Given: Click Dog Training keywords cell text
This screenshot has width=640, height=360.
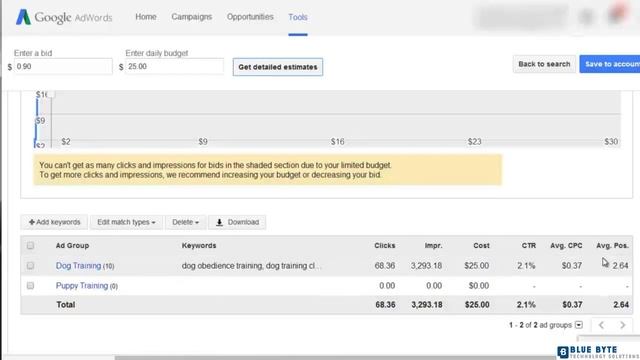Looking at the screenshot, I should point(251,266).
